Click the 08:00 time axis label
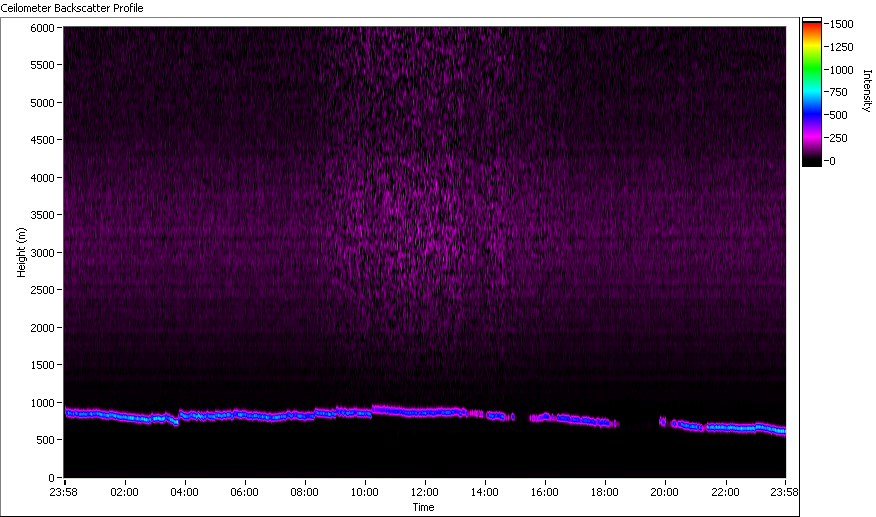This screenshot has height=517, width=876. (304, 492)
